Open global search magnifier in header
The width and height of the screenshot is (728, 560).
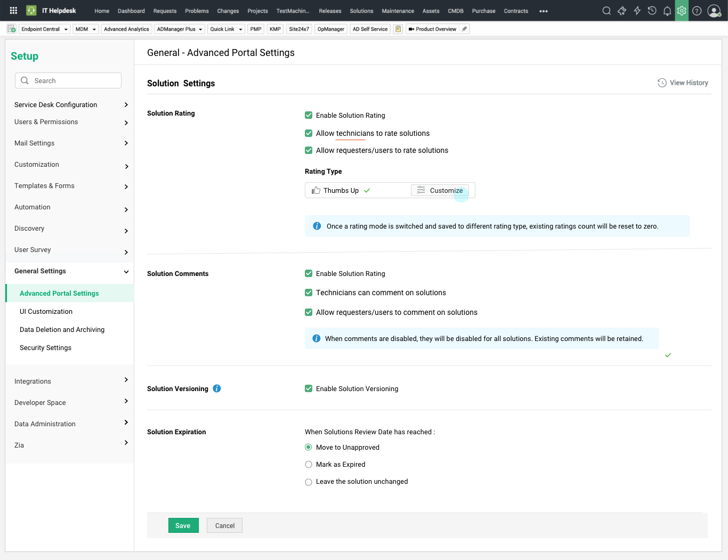click(606, 11)
